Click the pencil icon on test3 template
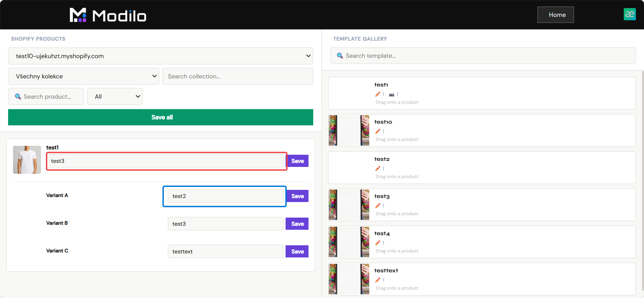 tap(378, 206)
